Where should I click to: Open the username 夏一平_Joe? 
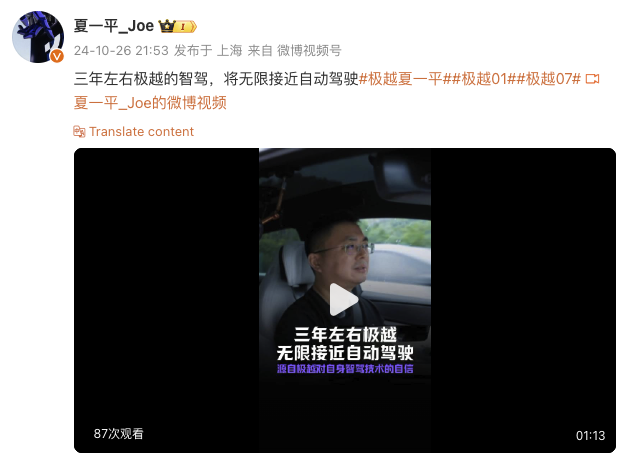pos(114,26)
